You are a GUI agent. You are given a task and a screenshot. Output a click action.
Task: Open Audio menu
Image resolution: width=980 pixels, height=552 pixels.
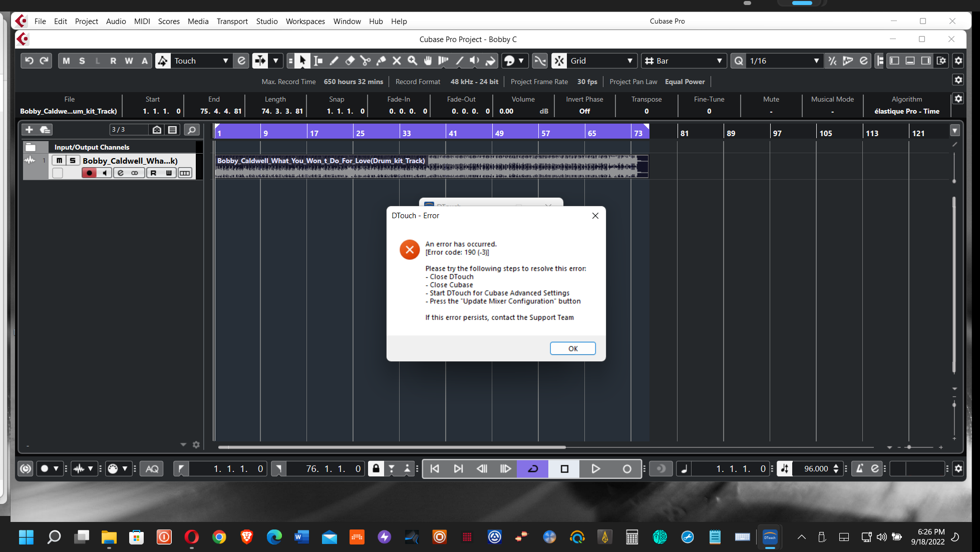(116, 21)
